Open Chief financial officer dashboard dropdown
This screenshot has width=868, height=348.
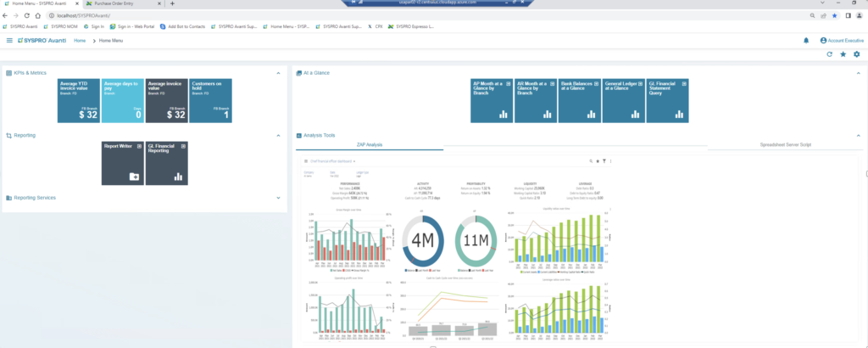pos(332,161)
